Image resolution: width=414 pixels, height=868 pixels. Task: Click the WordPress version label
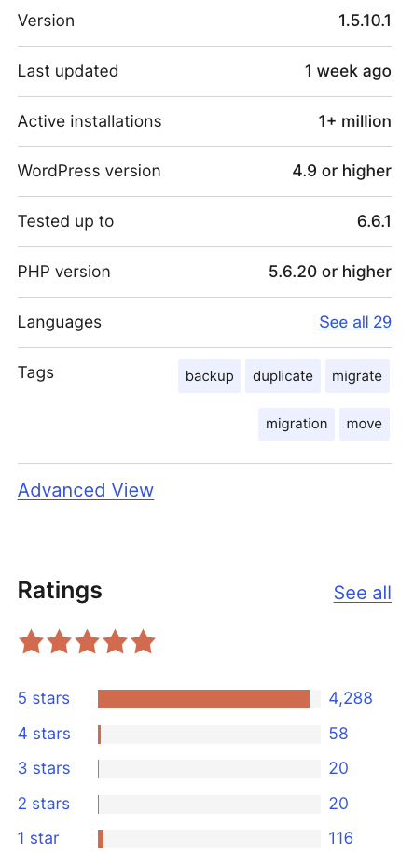(89, 171)
